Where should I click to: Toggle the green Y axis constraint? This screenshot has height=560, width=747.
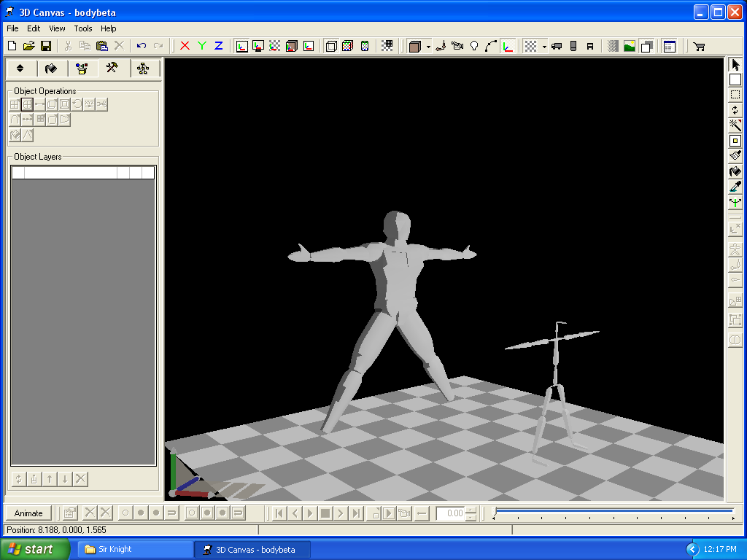201,46
